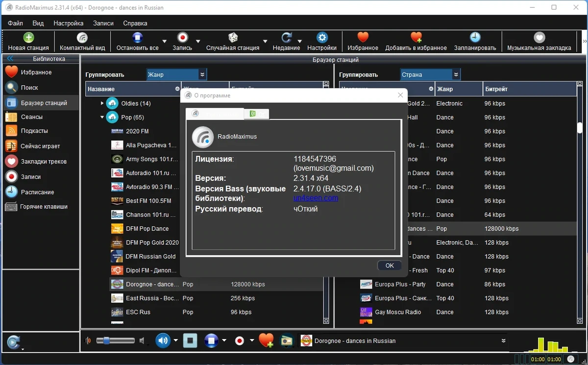Collapse the Pop (65) group

point(102,117)
